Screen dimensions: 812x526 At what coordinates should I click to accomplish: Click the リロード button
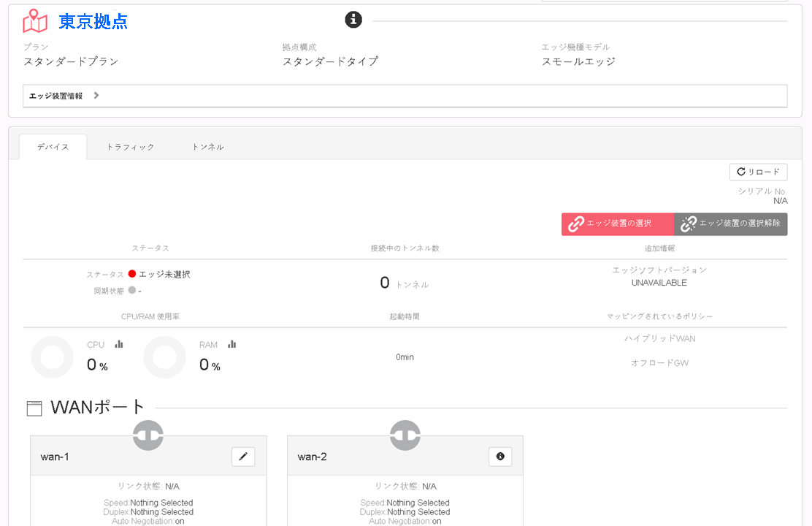coord(758,172)
